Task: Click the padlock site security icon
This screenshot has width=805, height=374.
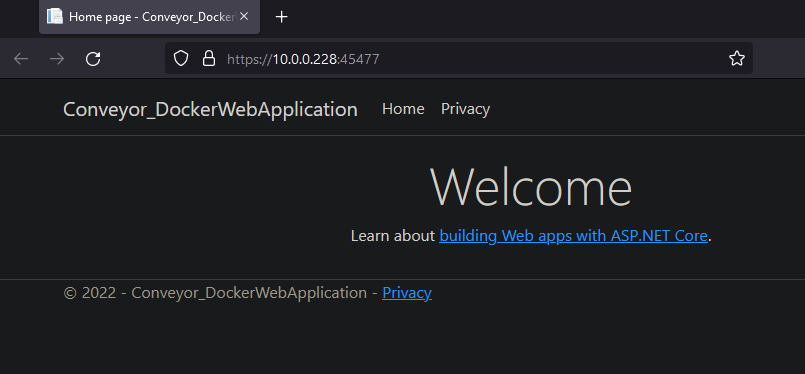Action: tap(208, 59)
